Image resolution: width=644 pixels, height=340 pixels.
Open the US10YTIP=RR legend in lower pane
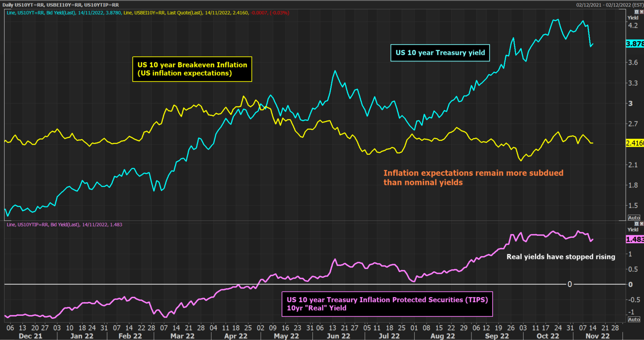click(x=64, y=224)
